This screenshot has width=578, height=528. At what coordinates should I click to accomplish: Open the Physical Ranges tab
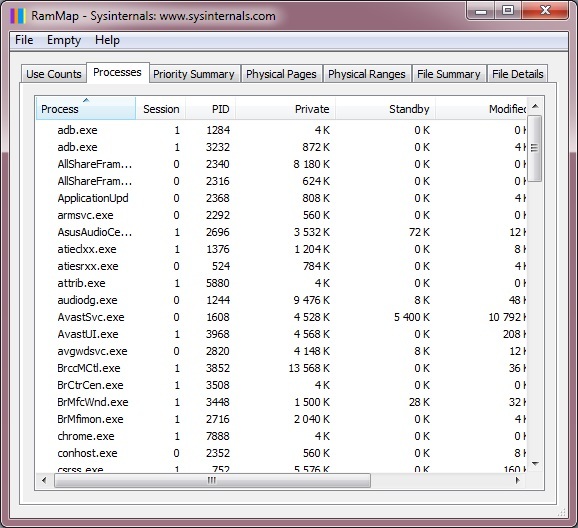(367, 74)
